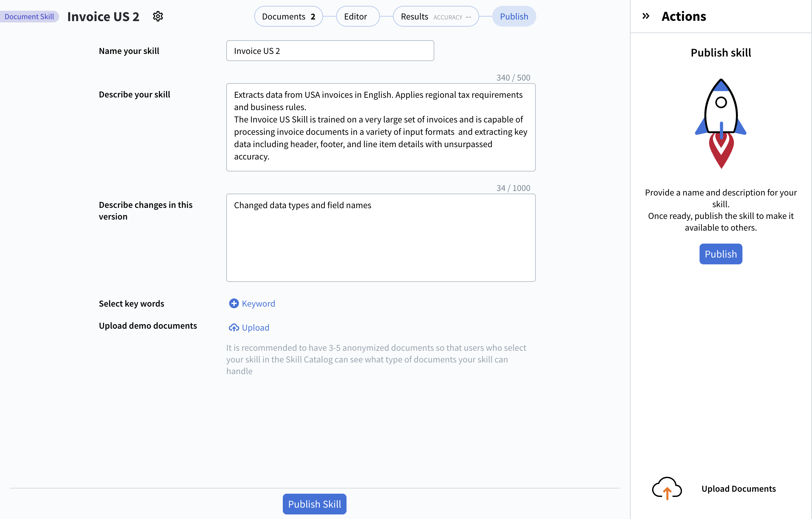This screenshot has height=519, width=812.
Task: Click the 'Name your skill' label
Action: tap(129, 51)
